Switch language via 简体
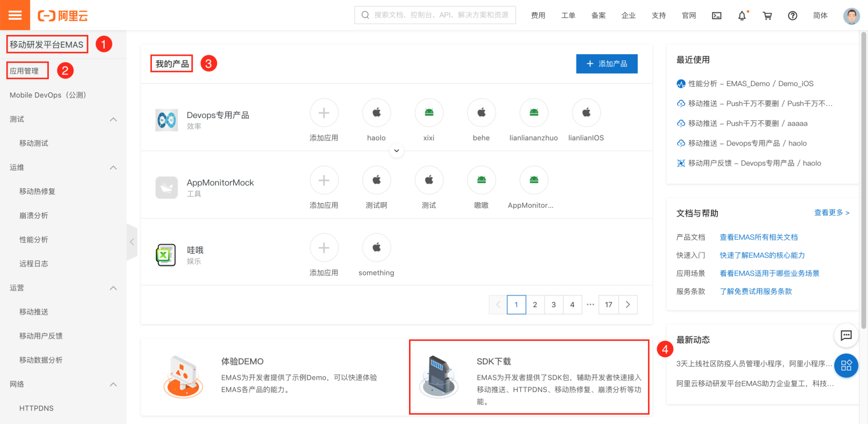Image resolution: width=868 pixels, height=424 pixels. click(820, 16)
